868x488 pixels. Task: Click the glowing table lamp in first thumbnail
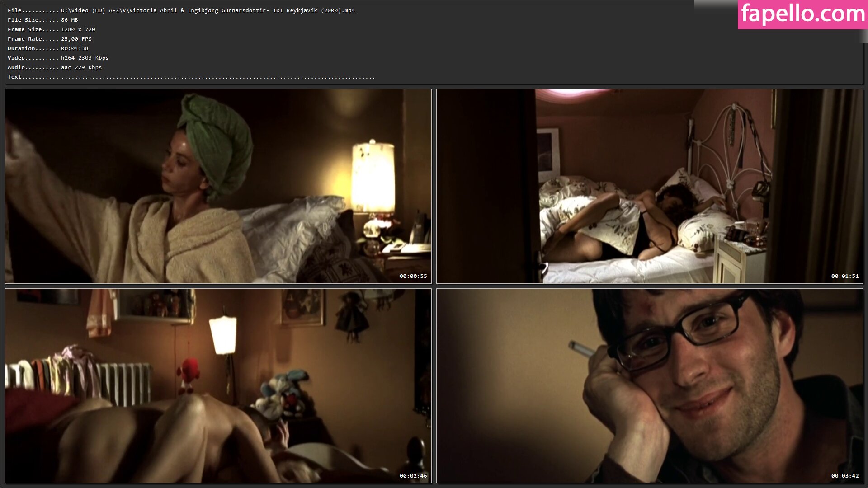373,178
